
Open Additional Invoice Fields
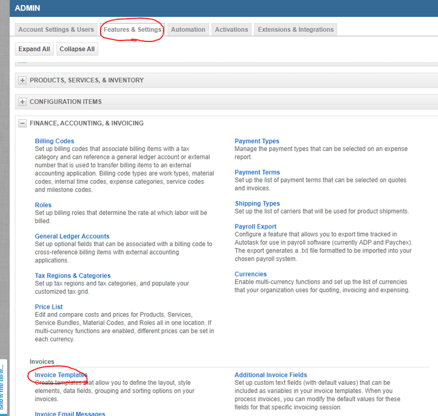pos(271,375)
